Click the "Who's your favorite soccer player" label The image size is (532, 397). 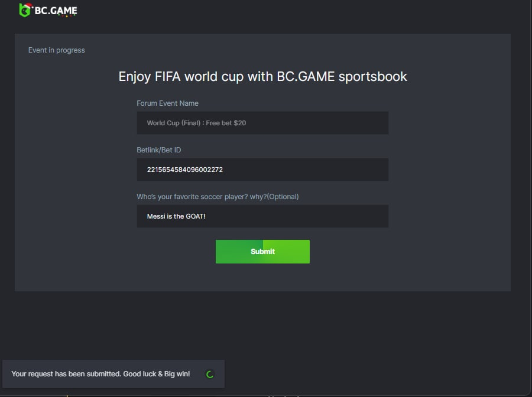point(218,197)
